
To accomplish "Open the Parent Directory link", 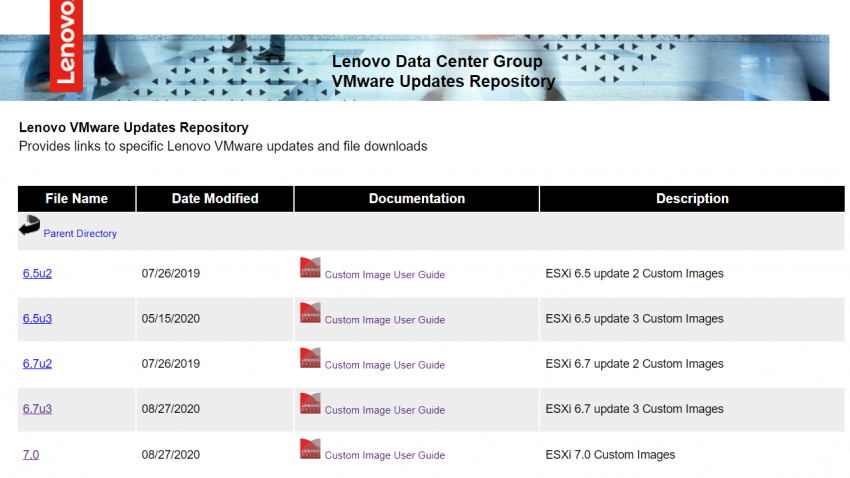I will coord(80,234).
